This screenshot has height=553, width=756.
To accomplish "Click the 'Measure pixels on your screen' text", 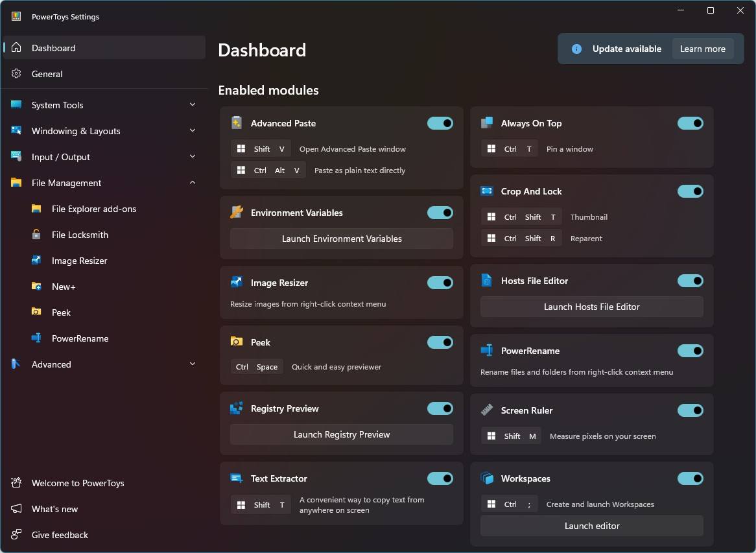I will (x=603, y=436).
